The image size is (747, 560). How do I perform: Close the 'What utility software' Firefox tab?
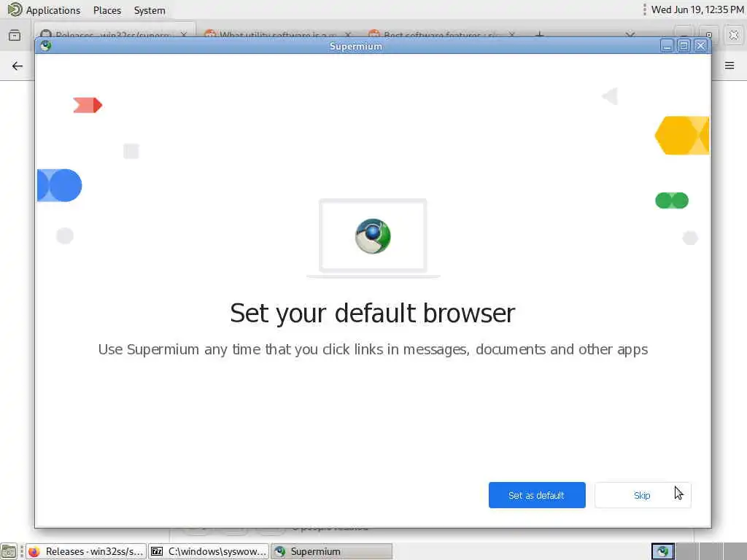tap(348, 34)
